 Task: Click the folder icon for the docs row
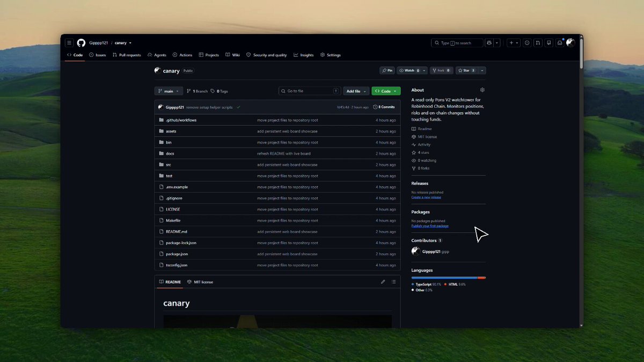click(x=161, y=153)
